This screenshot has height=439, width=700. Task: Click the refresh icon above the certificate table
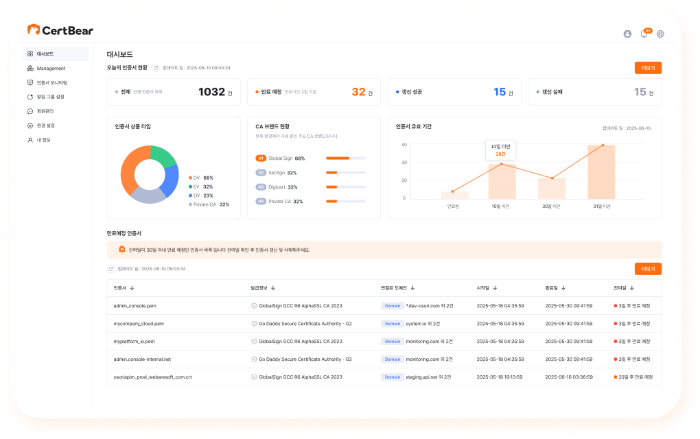pyautogui.click(x=111, y=269)
